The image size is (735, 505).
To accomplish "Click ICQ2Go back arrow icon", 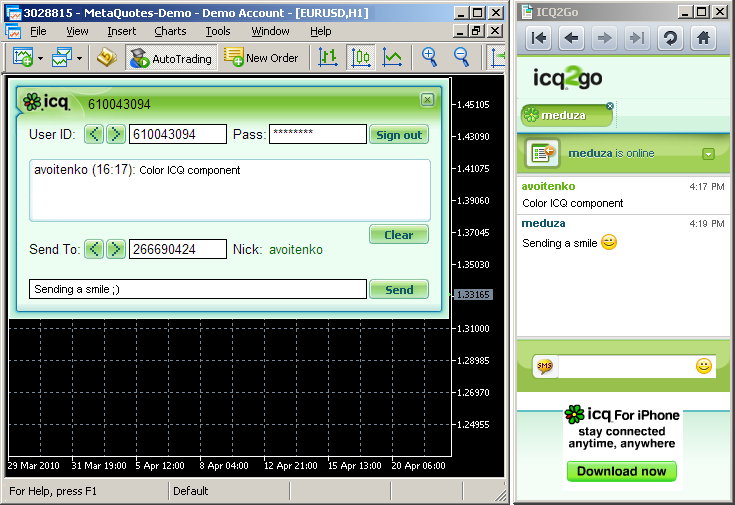I will pos(571,38).
